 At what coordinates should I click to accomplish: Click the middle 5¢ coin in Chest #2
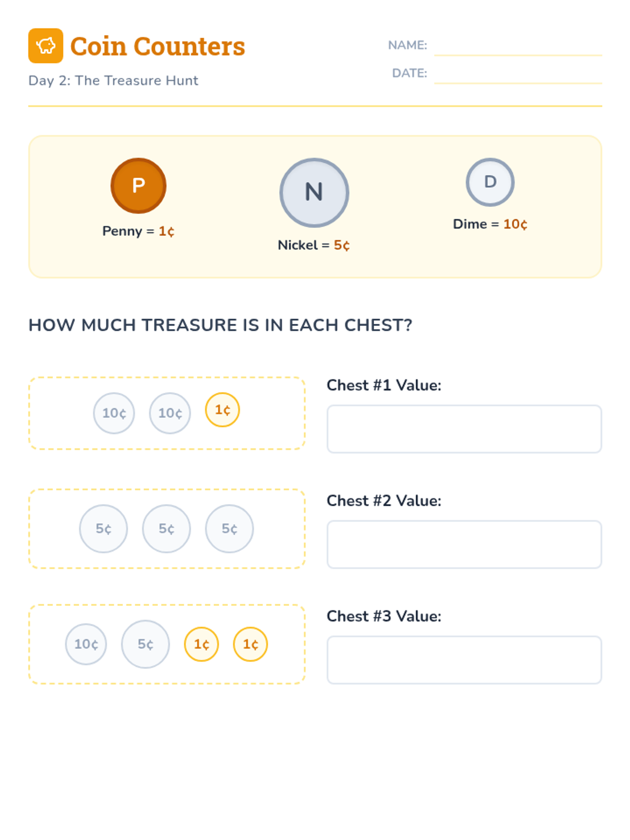(x=166, y=529)
